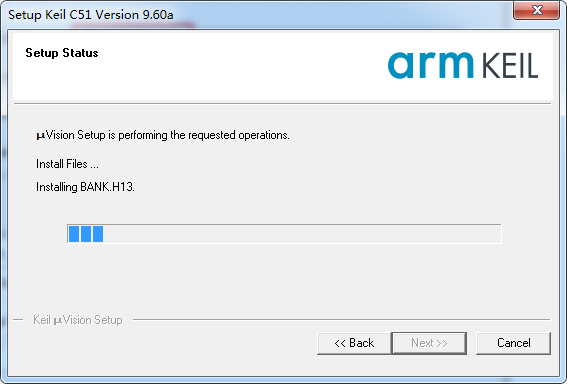This screenshot has height=384, width=567.
Task: Click the KEIL wordmark in the header
Action: coord(510,65)
